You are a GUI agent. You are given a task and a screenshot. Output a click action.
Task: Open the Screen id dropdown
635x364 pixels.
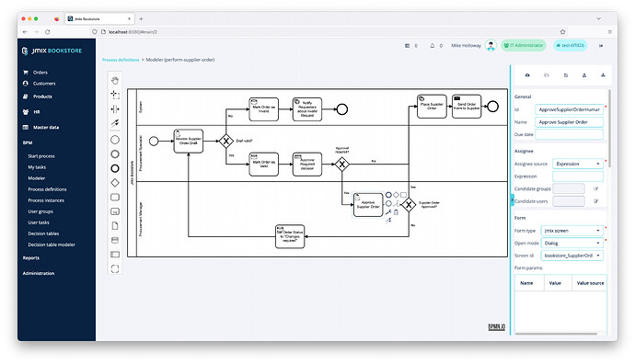(x=571, y=256)
